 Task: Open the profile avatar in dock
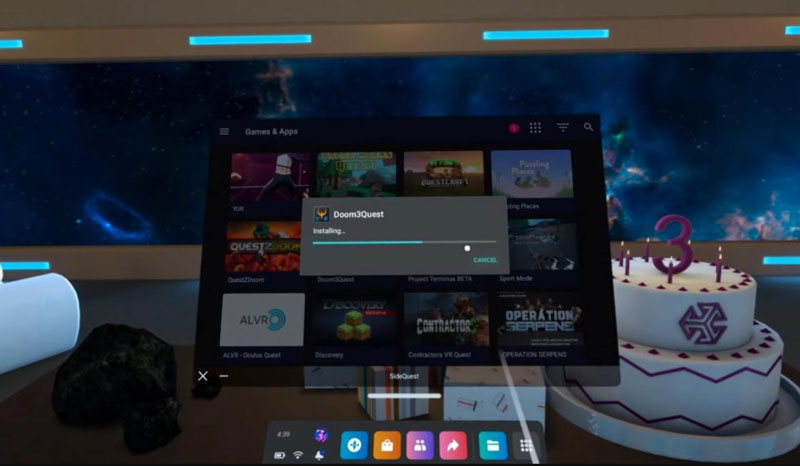320,435
